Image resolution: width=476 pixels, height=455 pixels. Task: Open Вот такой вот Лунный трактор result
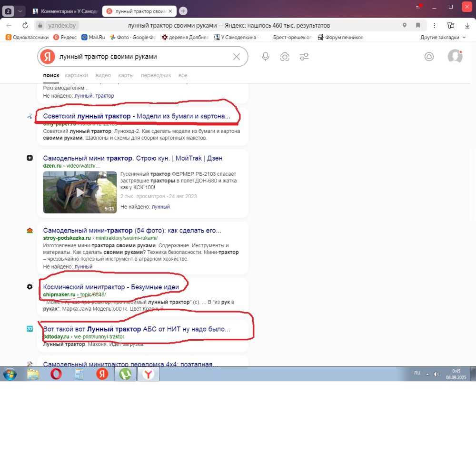coord(137,329)
